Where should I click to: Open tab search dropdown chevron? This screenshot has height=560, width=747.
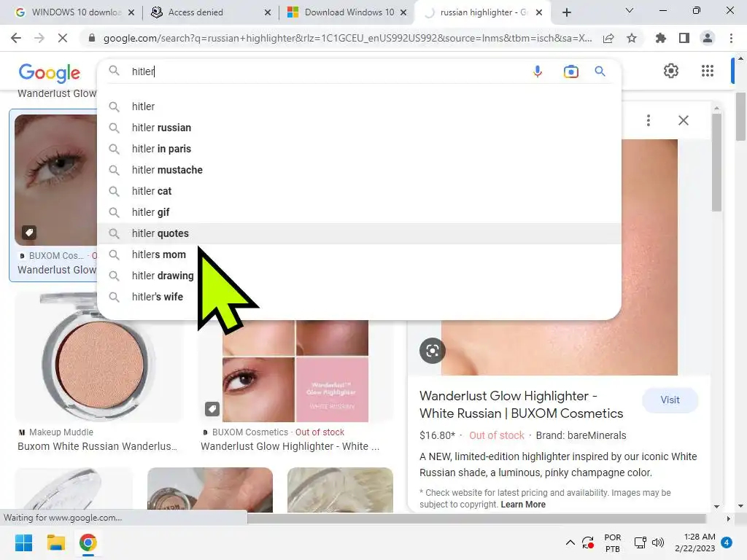pos(630,11)
